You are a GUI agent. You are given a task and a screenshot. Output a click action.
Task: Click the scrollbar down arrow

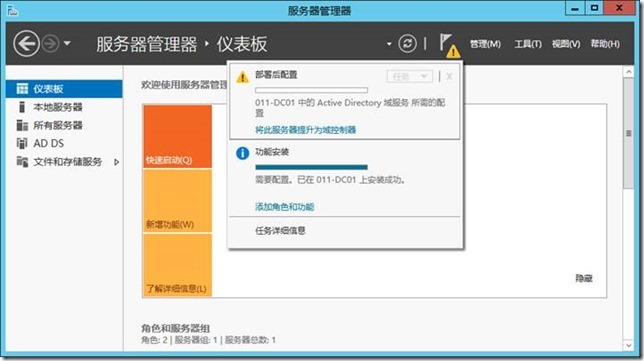tap(628, 345)
